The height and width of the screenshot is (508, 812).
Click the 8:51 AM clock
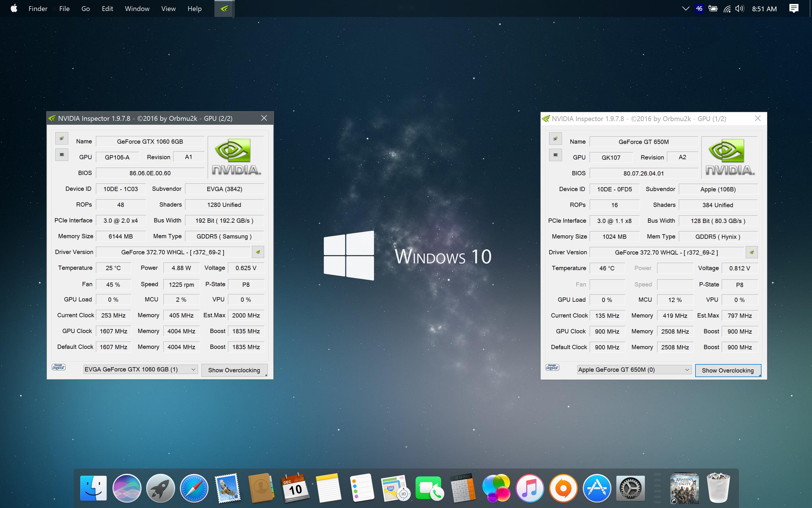coord(764,9)
